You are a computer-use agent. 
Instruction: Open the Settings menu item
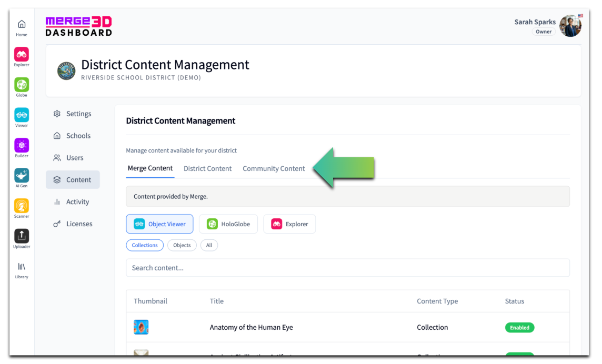(x=73, y=114)
